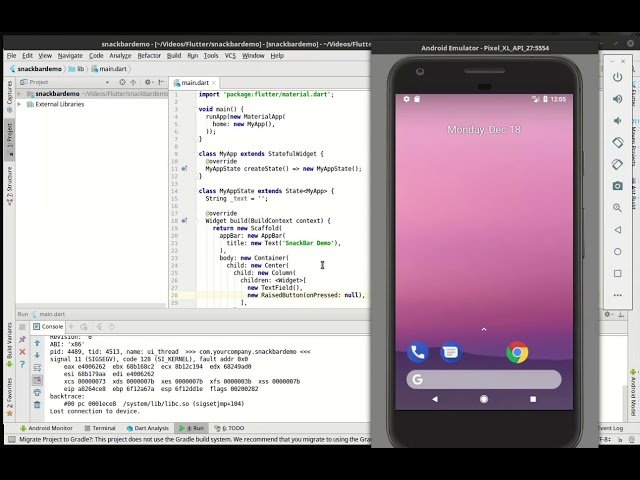Toggle the Structure side tool window

[x=10, y=187]
